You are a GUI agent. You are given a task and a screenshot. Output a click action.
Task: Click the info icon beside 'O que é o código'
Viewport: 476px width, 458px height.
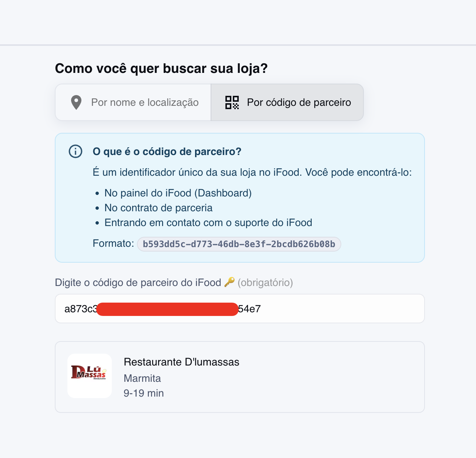[75, 151]
